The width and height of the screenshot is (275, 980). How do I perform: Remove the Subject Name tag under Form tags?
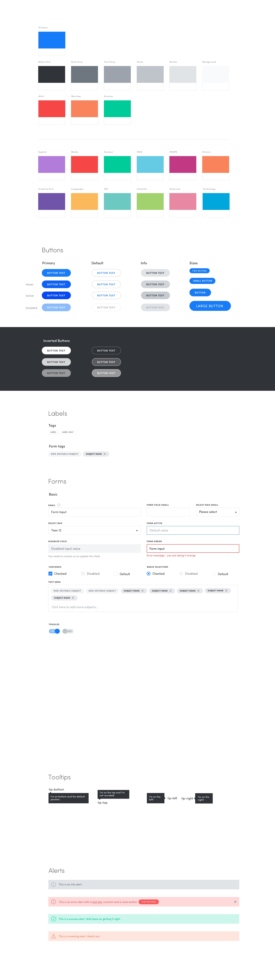[x=105, y=454]
